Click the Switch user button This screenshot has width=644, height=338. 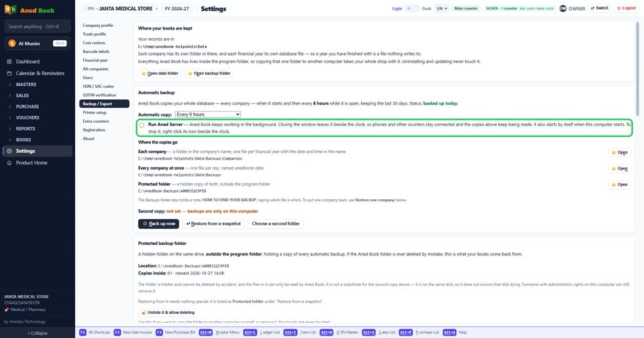600,8
